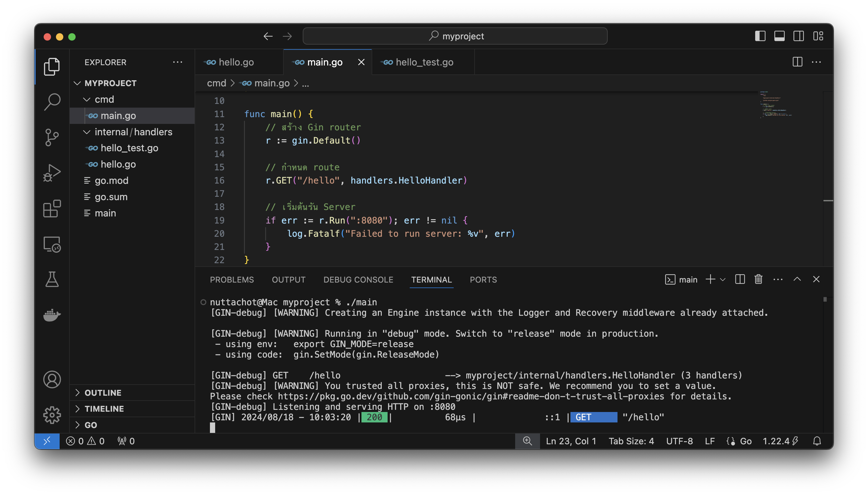Click the notifications bell in the status bar
The height and width of the screenshot is (495, 868).
tap(817, 441)
